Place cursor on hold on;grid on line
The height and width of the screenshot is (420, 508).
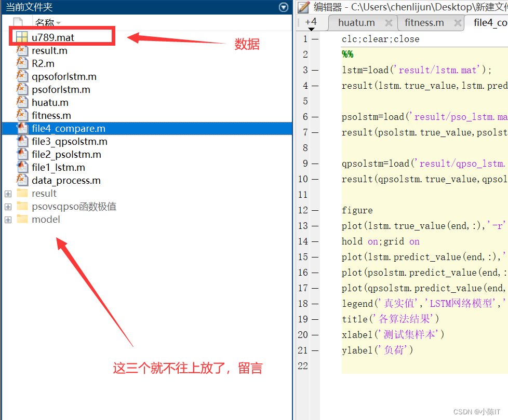click(380, 241)
